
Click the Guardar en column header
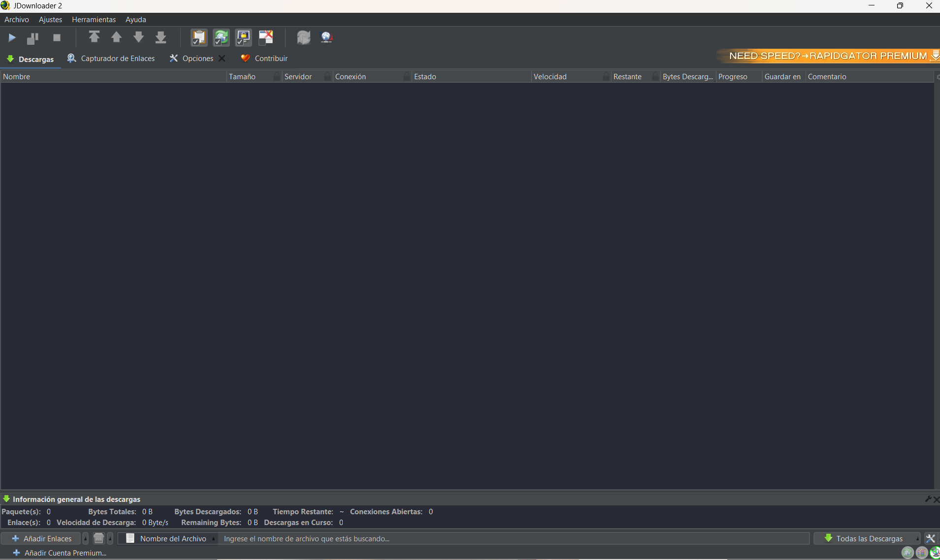(x=783, y=77)
